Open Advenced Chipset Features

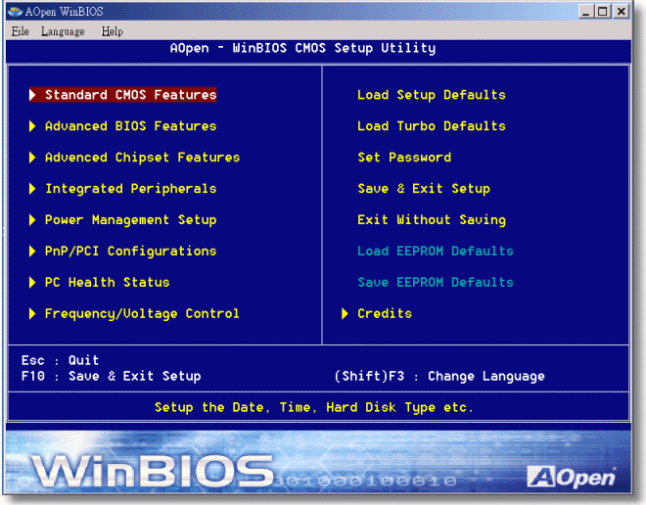[x=142, y=157]
